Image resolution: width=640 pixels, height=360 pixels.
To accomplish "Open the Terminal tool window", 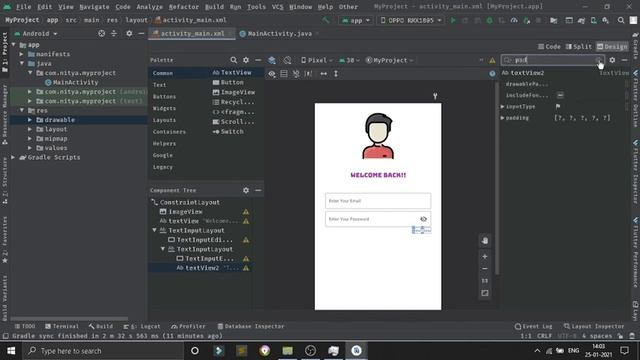I will 62,326.
